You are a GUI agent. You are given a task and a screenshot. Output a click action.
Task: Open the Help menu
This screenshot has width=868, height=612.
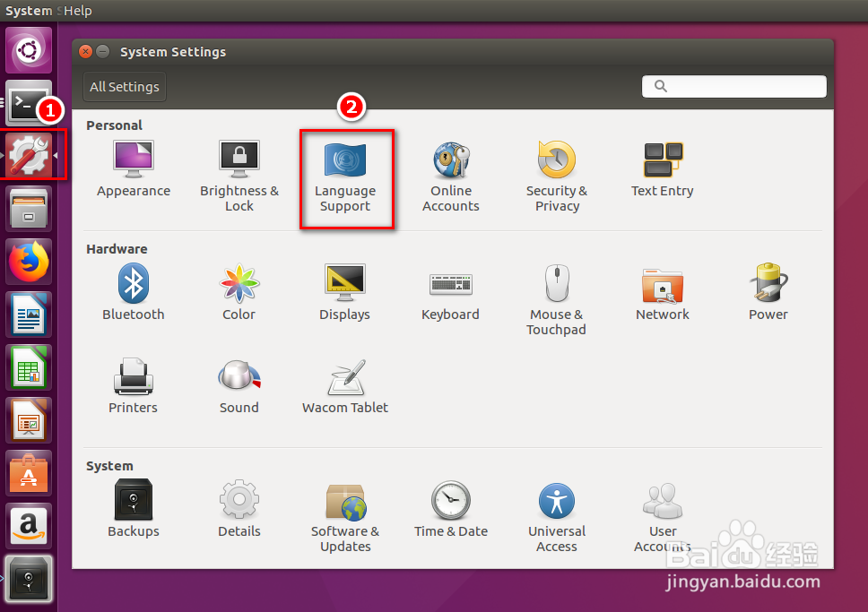coord(77,10)
